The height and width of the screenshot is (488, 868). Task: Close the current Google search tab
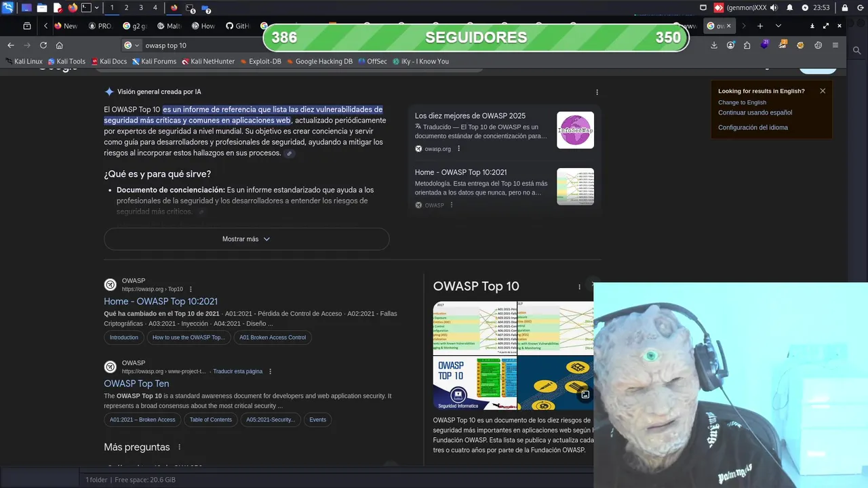(x=729, y=26)
